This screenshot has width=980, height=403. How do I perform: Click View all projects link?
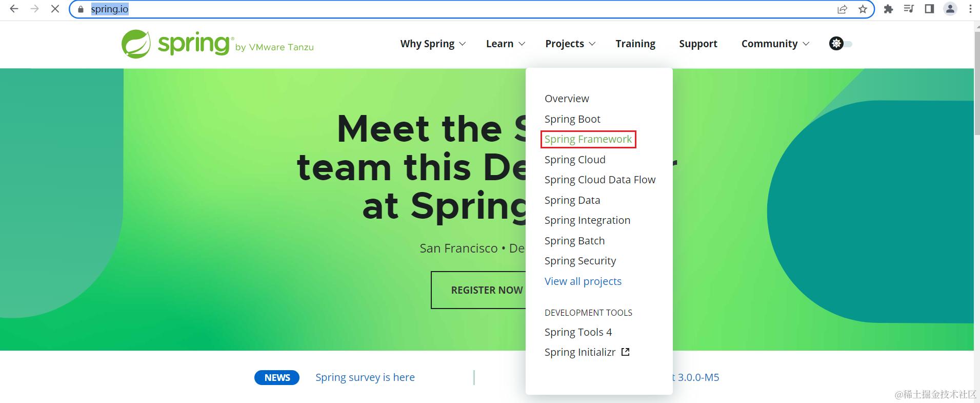[583, 281]
